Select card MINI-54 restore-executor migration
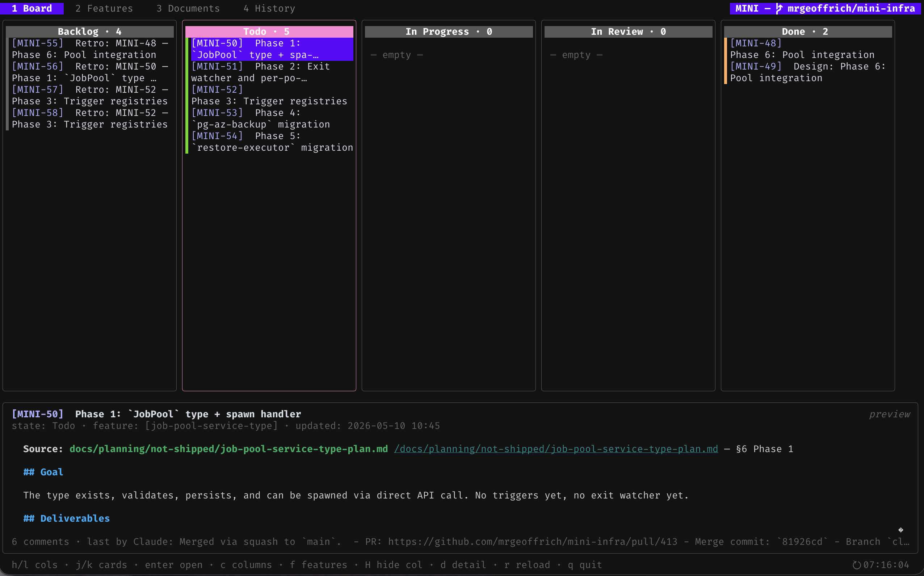 (x=272, y=142)
